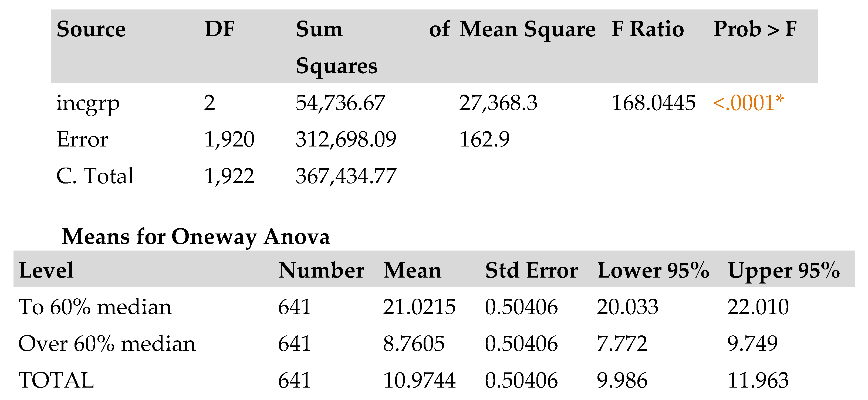Select the F ratio value 168.0445
The image size is (868, 400).
coord(653,102)
